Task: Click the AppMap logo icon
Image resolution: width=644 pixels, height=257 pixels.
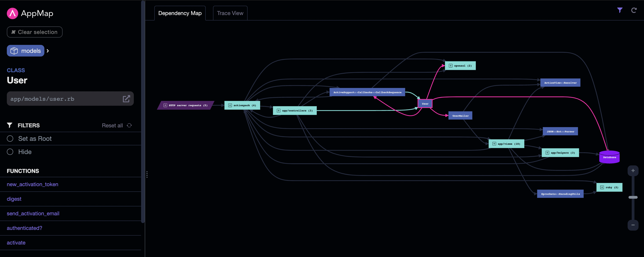Action: [x=12, y=13]
